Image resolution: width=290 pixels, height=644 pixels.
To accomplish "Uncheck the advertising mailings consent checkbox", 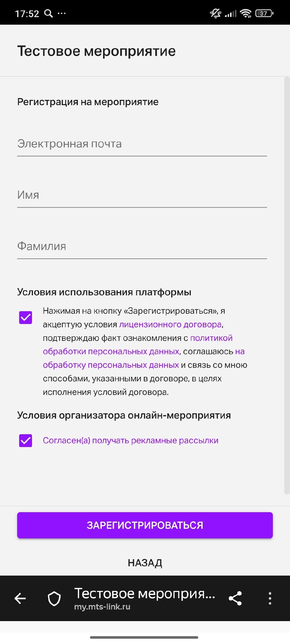I will coord(26,440).
